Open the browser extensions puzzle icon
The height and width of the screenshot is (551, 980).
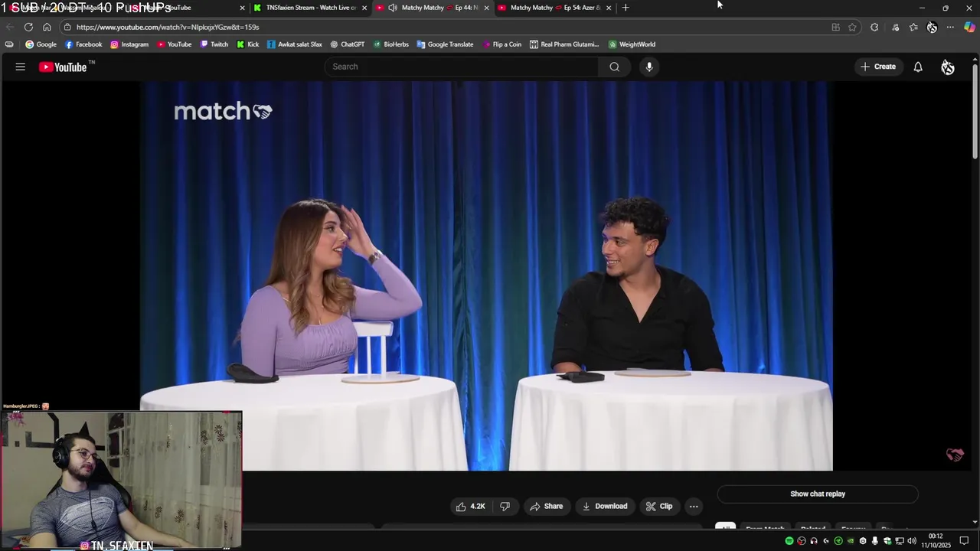874,27
